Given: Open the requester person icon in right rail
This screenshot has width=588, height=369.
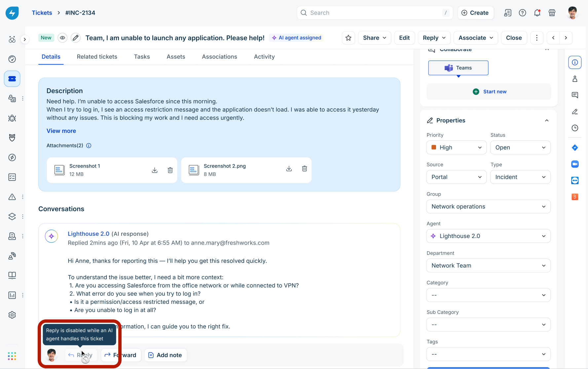Looking at the screenshot, I should 575,79.
